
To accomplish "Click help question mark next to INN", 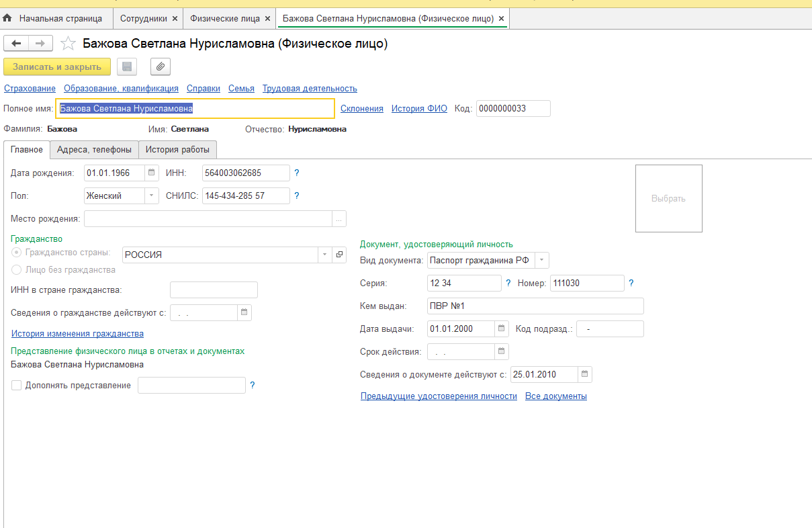I will coord(297,173).
